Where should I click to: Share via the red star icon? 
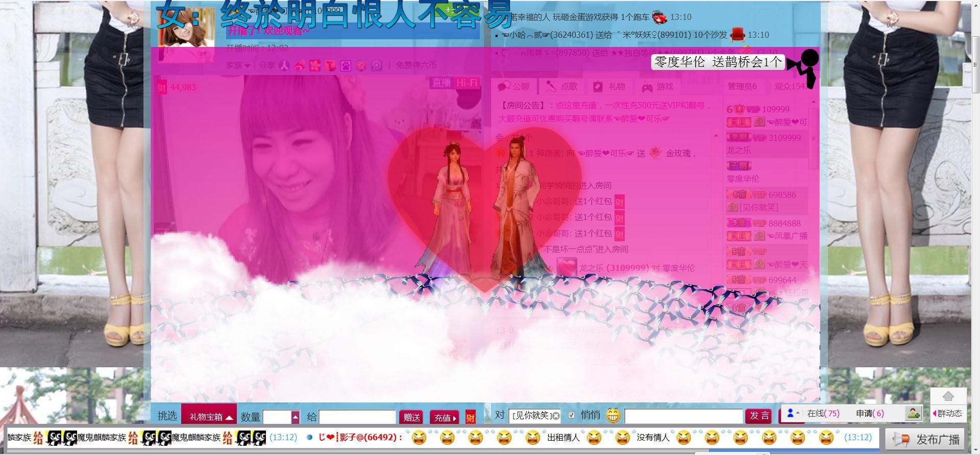click(x=361, y=65)
